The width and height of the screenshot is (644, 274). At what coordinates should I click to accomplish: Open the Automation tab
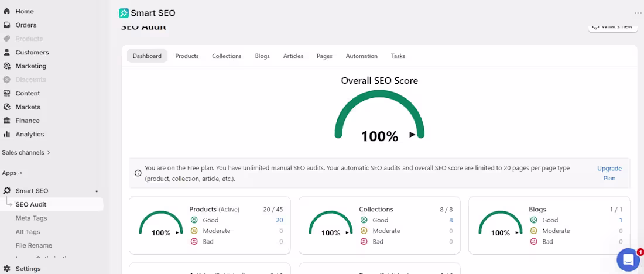[x=361, y=56]
